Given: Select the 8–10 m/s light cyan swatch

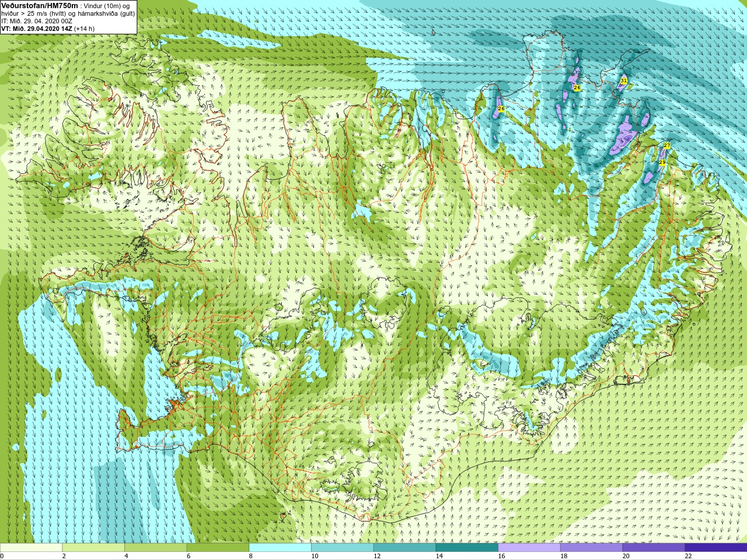Looking at the screenshot, I should (280, 548).
